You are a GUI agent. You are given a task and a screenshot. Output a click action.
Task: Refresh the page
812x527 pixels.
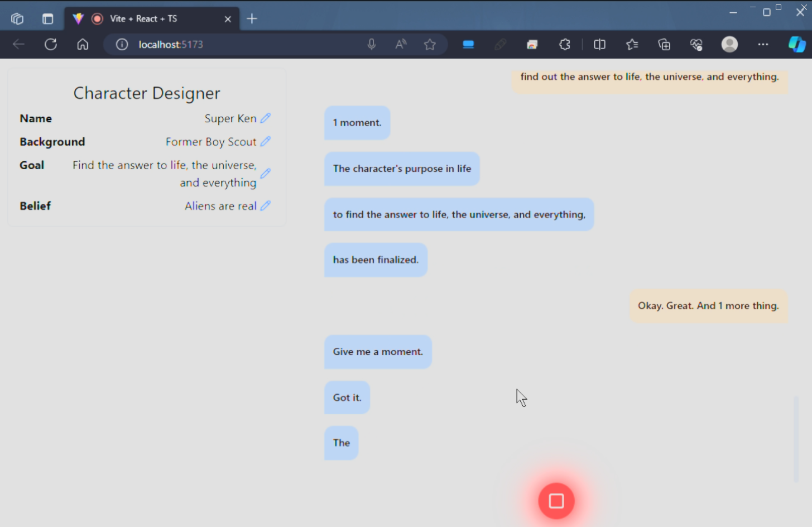pyautogui.click(x=51, y=45)
